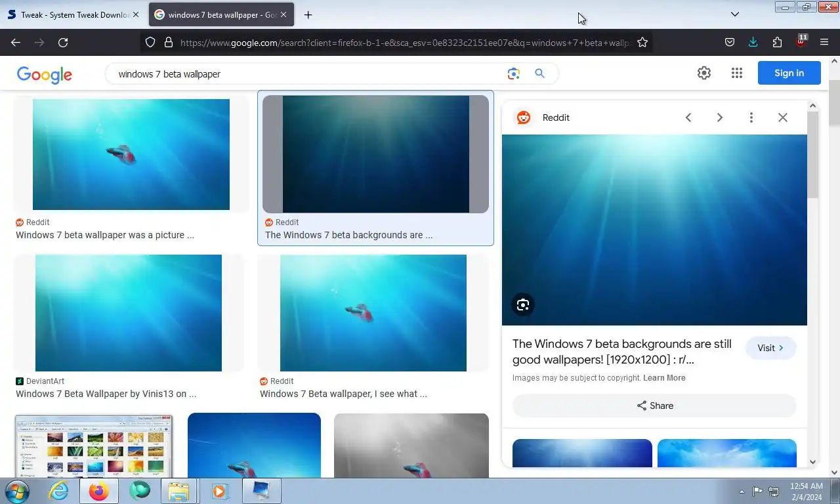Open site info via the padlock icon
The height and width of the screenshot is (504, 840).
pos(168,42)
